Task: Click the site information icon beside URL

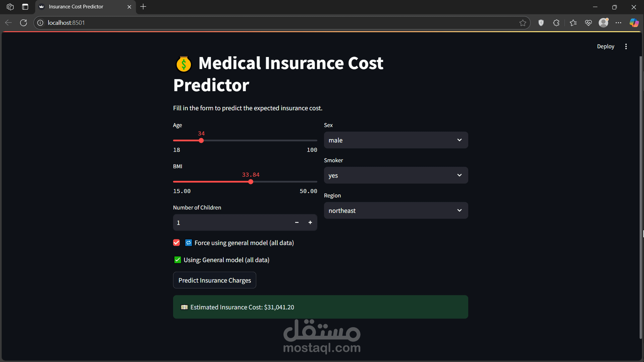Action: 40,23
